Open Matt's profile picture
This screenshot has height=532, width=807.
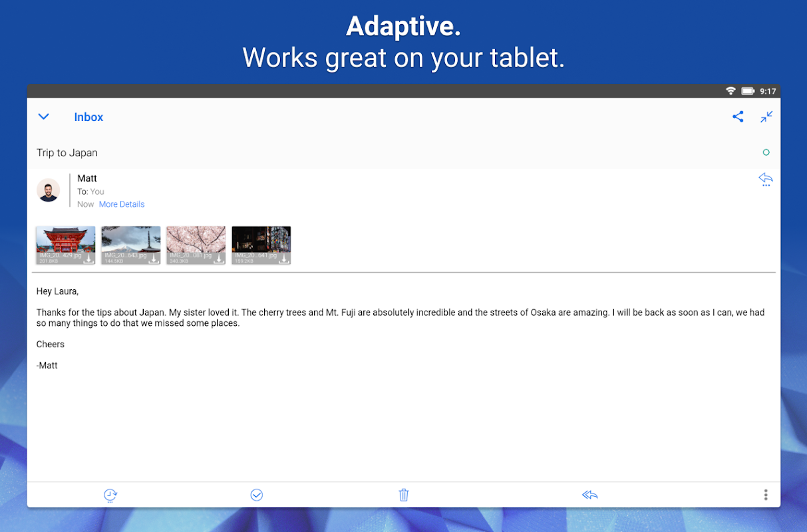(x=49, y=190)
